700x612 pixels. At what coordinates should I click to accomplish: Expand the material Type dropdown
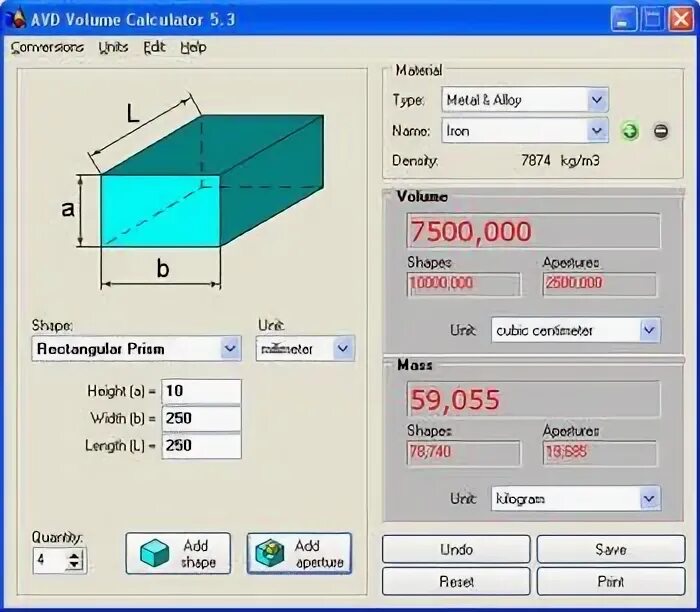click(x=597, y=100)
